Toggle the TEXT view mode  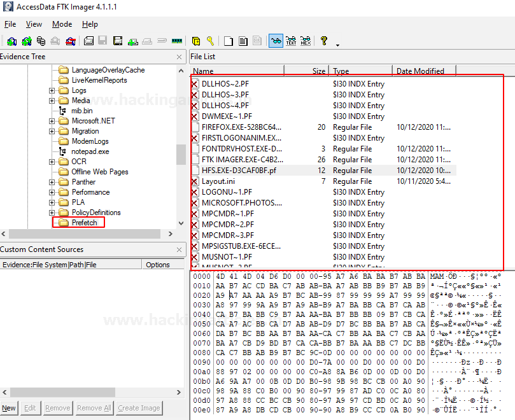(291, 41)
